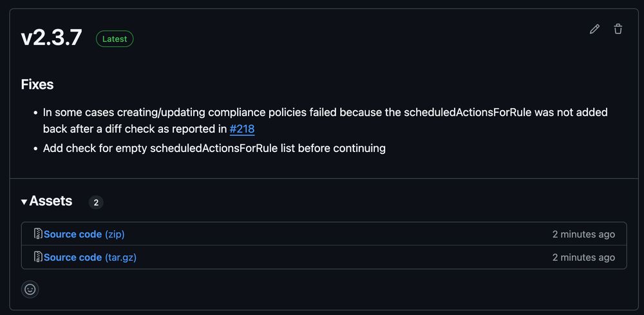Screen dimensions: 644x315
Task: Collapse the Assets disclosure triangle
Action: pos(24,202)
